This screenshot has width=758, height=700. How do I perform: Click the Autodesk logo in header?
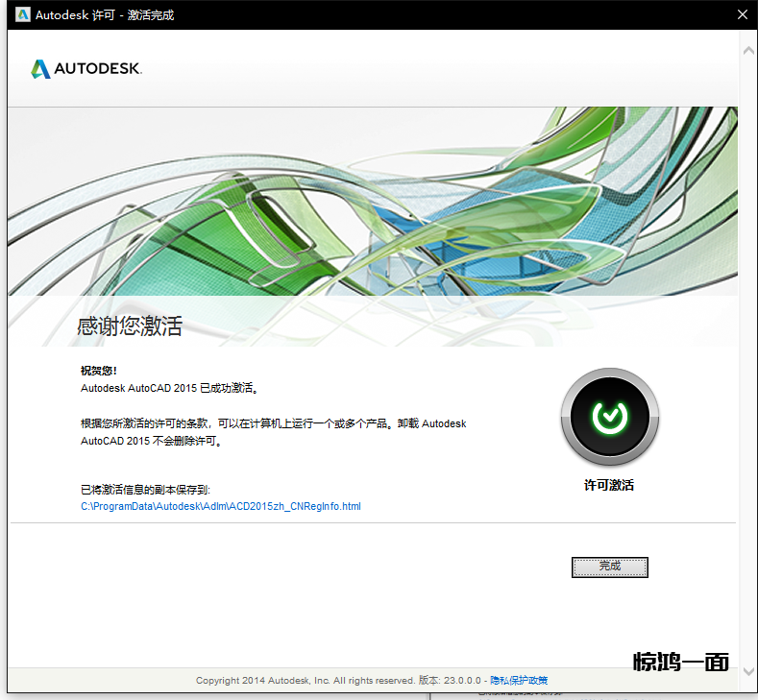coord(86,69)
